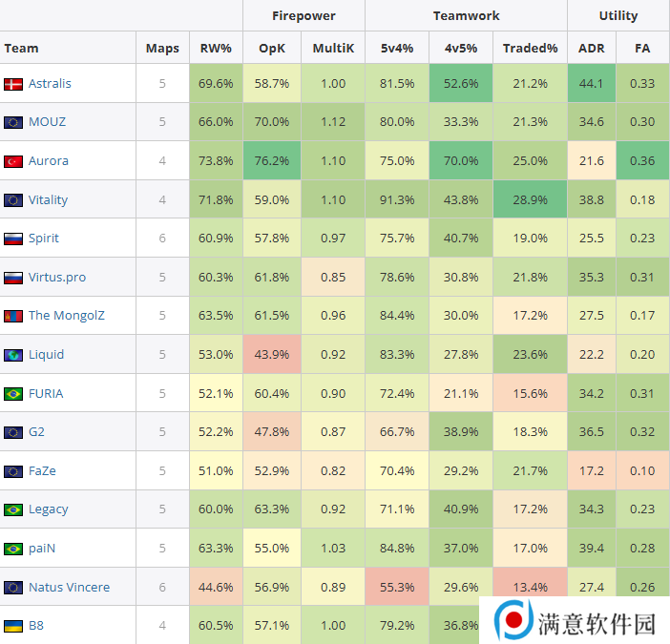The image size is (670, 644).
Task: Sort table by OpK column header
Action: pos(272,48)
